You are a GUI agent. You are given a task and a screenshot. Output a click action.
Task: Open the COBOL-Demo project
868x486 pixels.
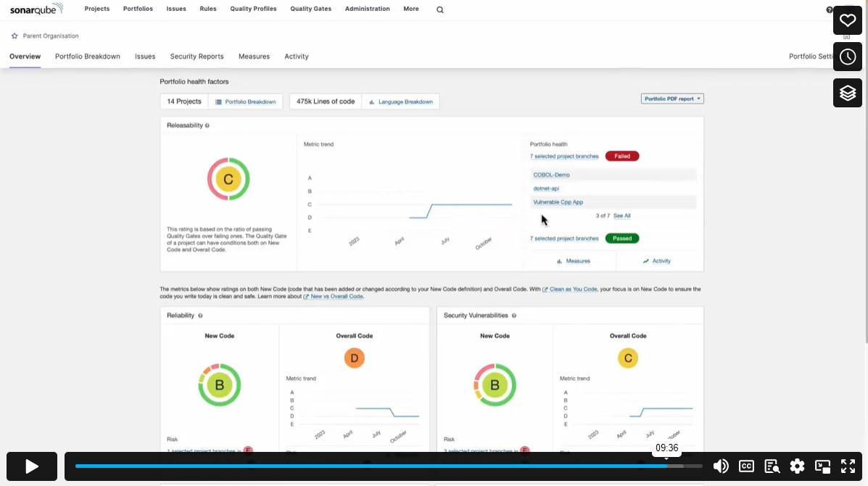click(x=550, y=174)
